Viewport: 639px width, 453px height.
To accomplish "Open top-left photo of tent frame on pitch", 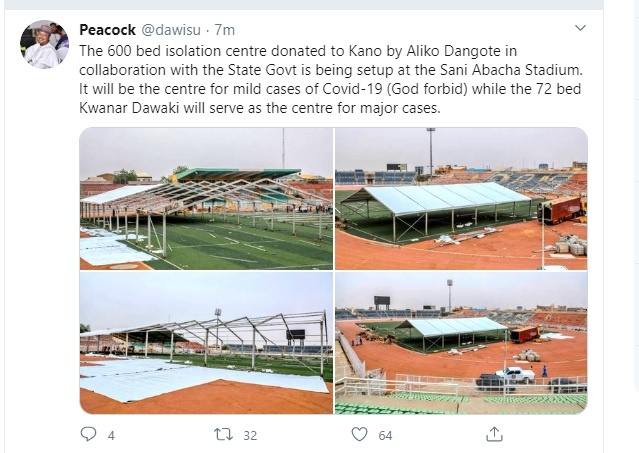I will coord(206,198).
